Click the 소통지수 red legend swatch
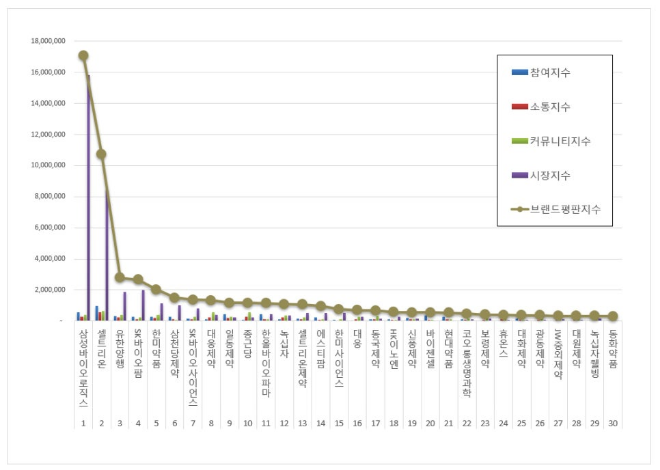660x470 pixels. (x=519, y=106)
